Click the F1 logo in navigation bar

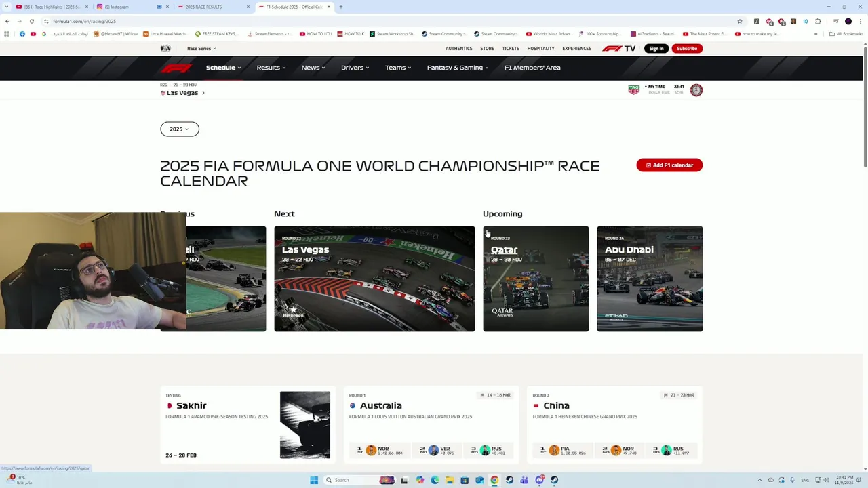click(x=176, y=68)
